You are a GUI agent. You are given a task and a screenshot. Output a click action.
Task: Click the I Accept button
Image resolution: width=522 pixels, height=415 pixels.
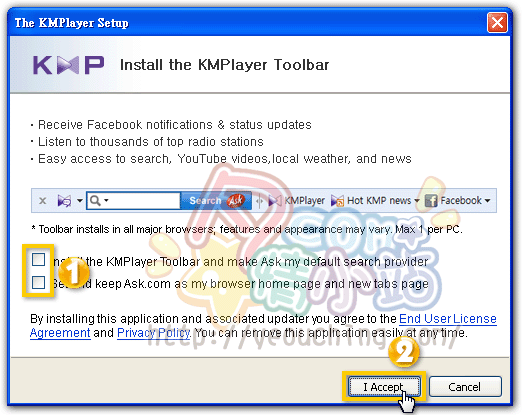click(x=384, y=387)
